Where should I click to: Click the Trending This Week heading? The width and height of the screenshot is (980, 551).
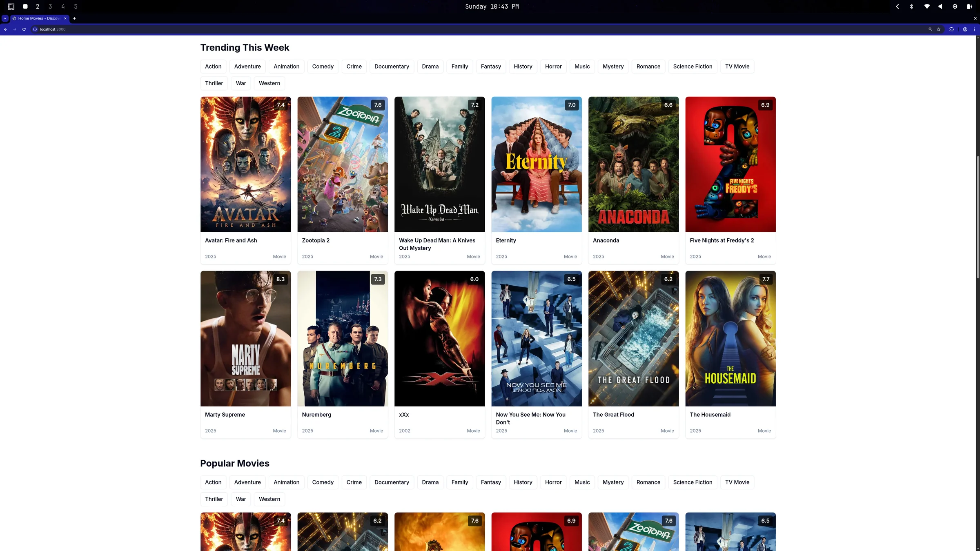tap(245, 48)
